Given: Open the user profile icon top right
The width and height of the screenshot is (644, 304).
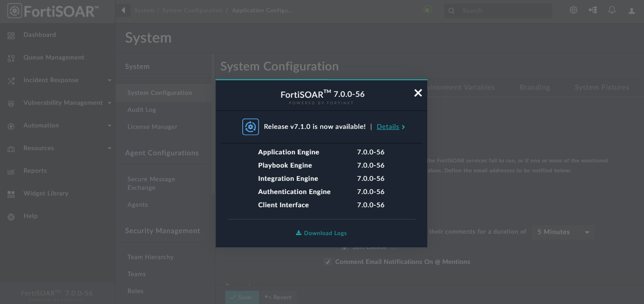Looking at the screenshot, I should [x=631, y=9].
